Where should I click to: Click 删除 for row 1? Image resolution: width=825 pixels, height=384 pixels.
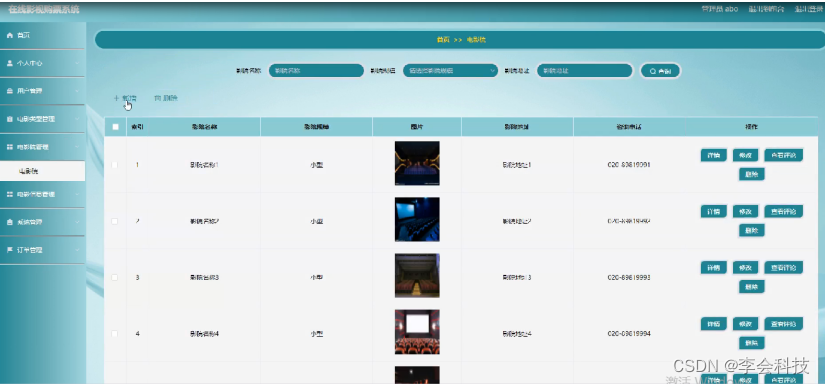point(752,174)
